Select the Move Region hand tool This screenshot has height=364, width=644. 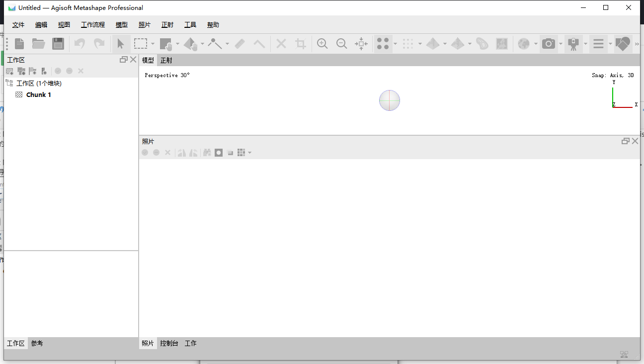tap(166, 44)
